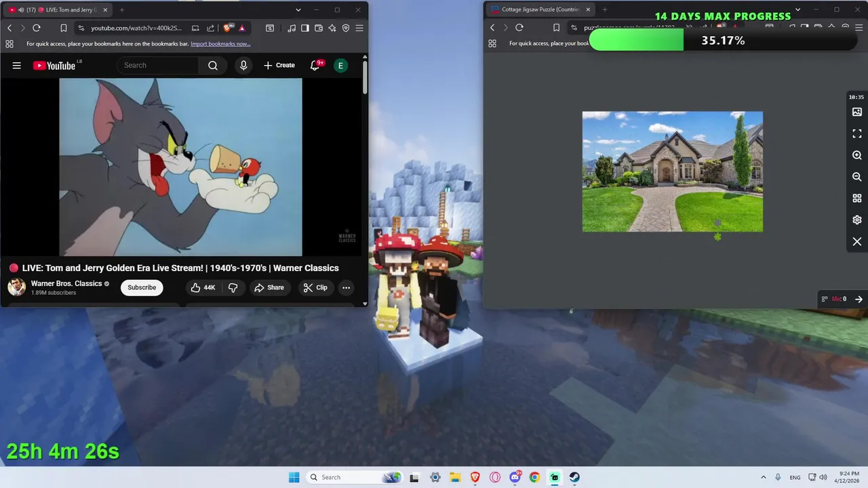Viewport: 868px width, 488px height.
Task: Close the Tom and Jerry YouTube tab
Action: click(x=105, y=10)
